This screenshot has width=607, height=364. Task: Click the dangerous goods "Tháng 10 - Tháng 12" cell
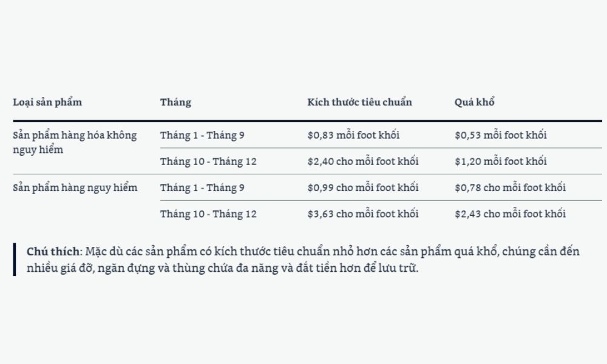pos(208,214)
